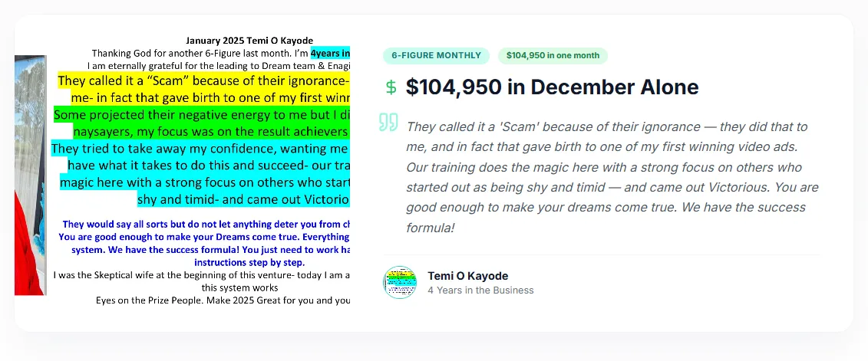The height and width of the screenshot is (361, 868).
Task: Select the $104,950 in one month badge
Action: coord(553,55)
